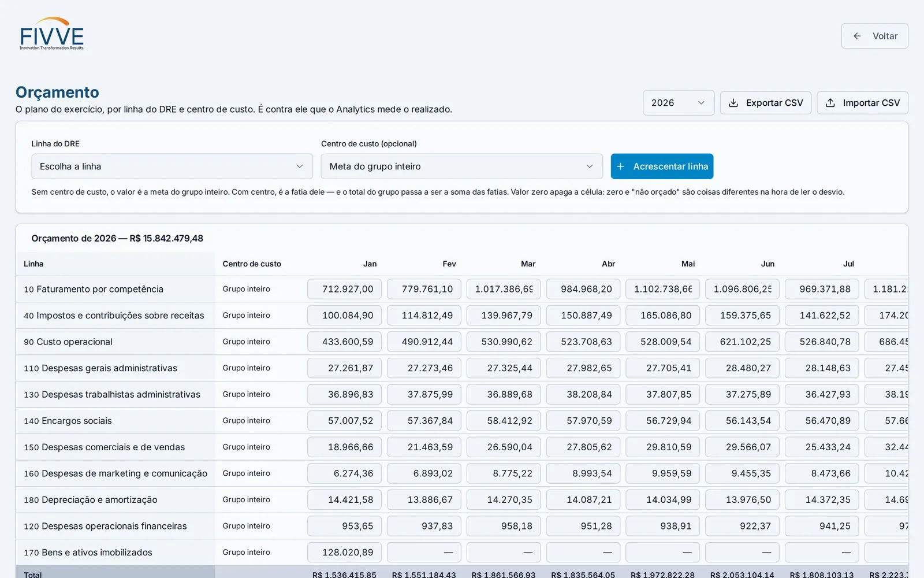Edit Fev value 27.273,46 for Despesas gerais
Viewport: 924px width, 578px height.
click(x=424, y=368)
